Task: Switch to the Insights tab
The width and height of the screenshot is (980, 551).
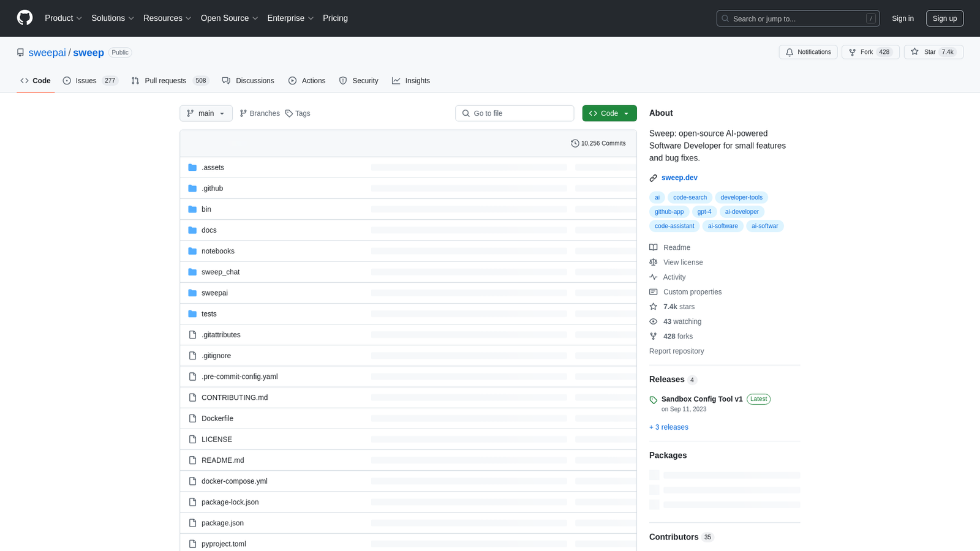Action: pos(411,80)
